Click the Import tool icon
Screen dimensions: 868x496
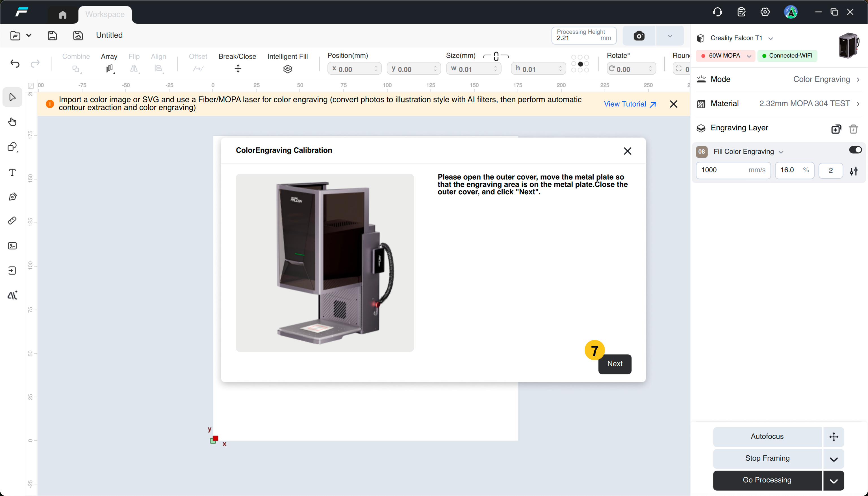point(13,271)
